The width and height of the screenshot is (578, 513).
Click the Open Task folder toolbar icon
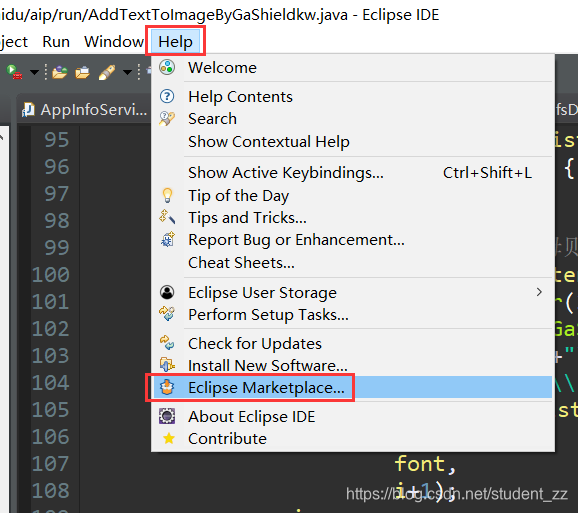point(82,72)
